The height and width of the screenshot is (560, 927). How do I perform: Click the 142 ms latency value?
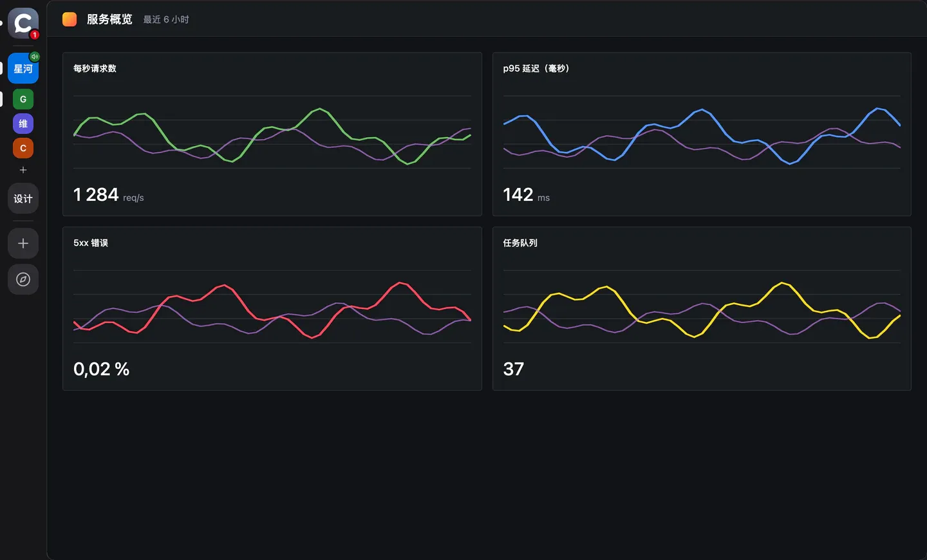click(x=526, y=194)
